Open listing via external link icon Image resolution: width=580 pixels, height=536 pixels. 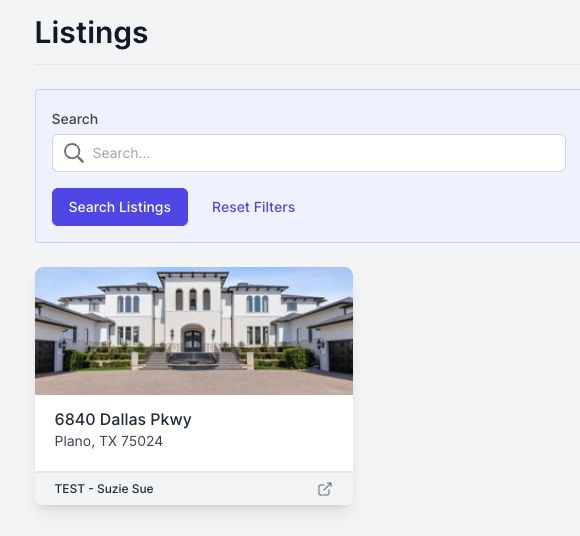pos(325,489)
